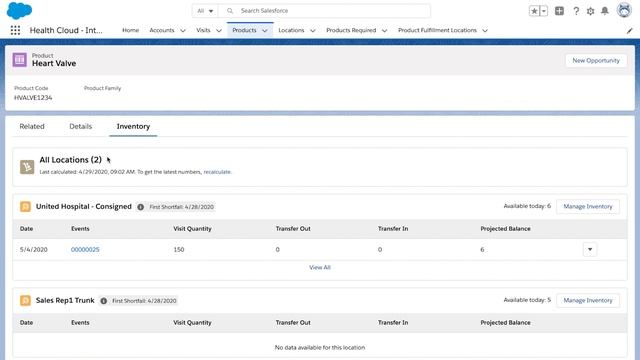Expand the Products Required chevron
Viewport: 640px width, 360px height.
tap(384, 31)
